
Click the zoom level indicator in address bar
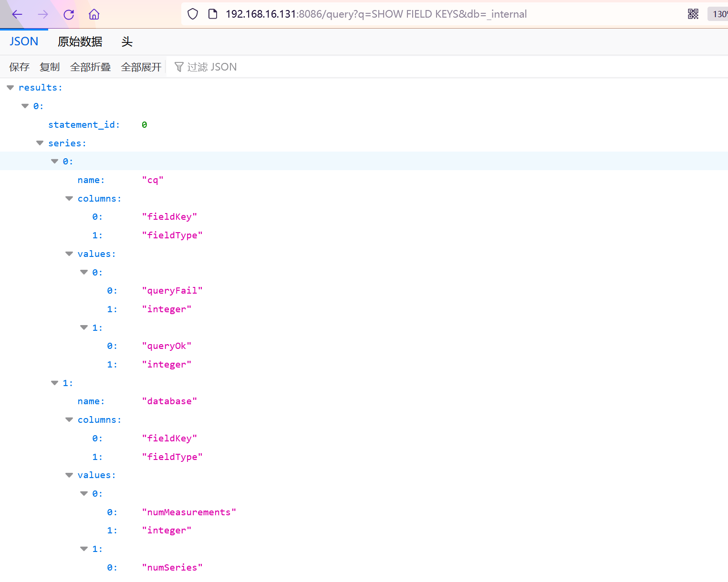[x=718, y=14]
